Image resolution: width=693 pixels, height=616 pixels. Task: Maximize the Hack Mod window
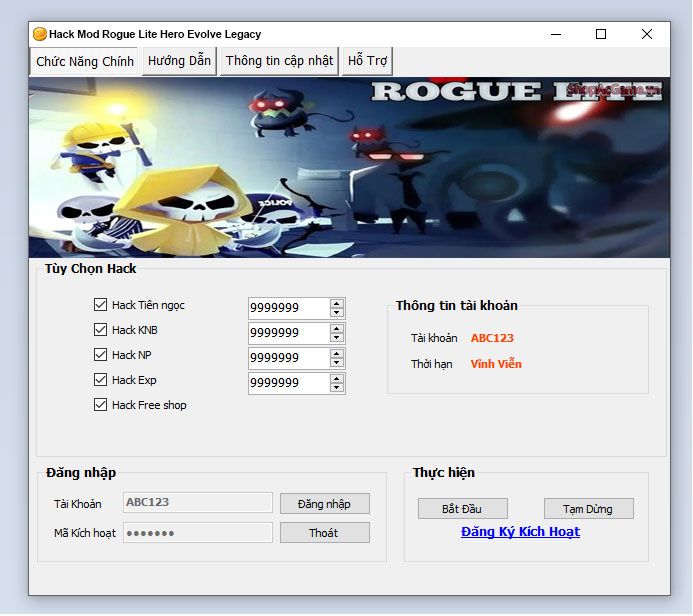coord(601,34)
